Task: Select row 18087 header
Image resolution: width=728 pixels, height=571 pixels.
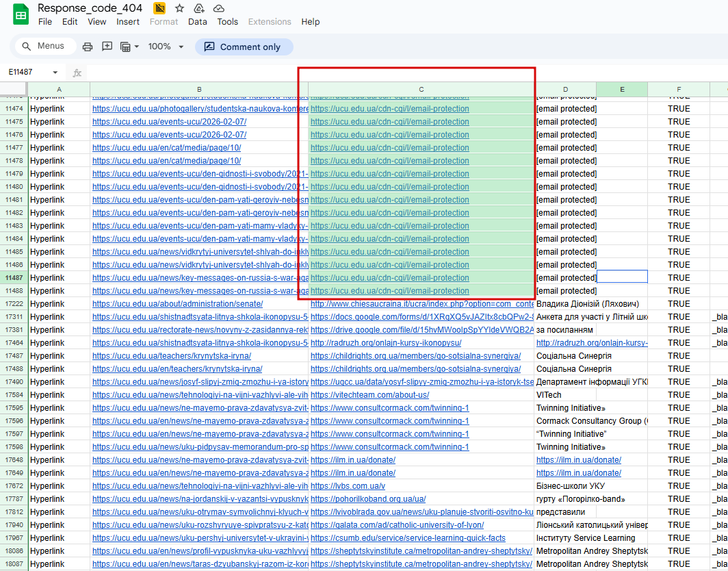Action: click(x=14, y=564)
